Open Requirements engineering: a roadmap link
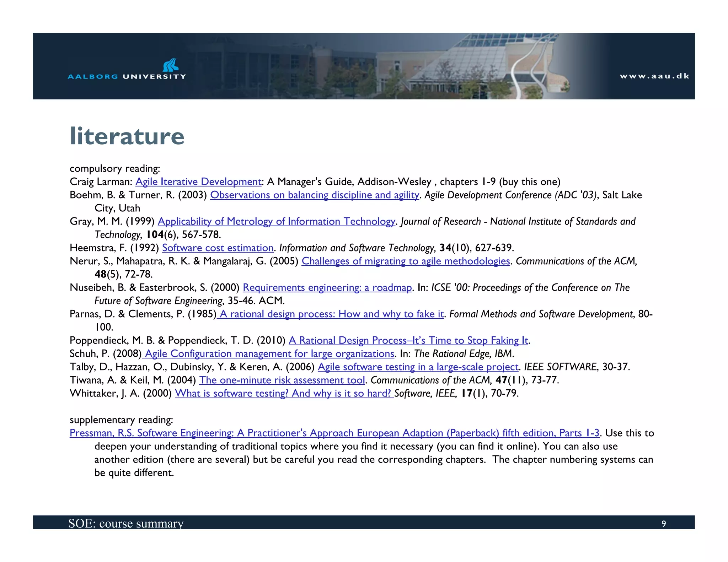The width and height of the screenshot is (728, 562). coord(327,288)
